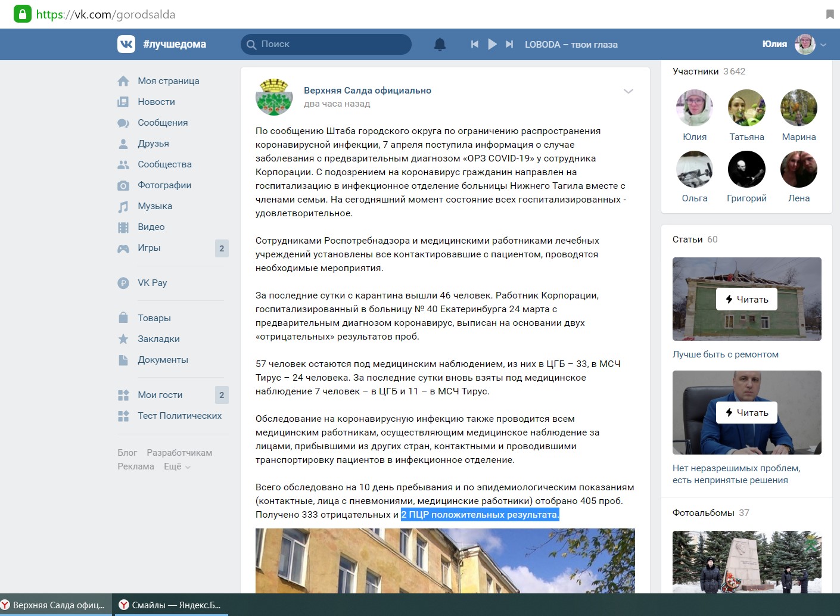Click the VK logo icon

[x=126, y=44]
